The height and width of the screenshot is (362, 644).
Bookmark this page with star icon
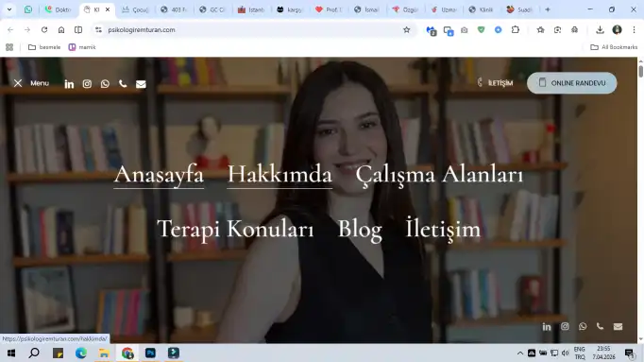[x=407, y=29]
